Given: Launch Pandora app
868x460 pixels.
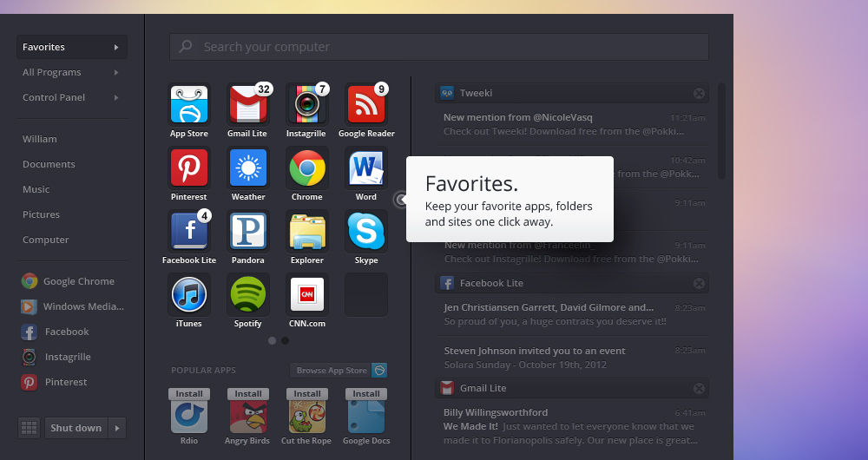Looking at the screenshot, I should click(x=247, y=231).
